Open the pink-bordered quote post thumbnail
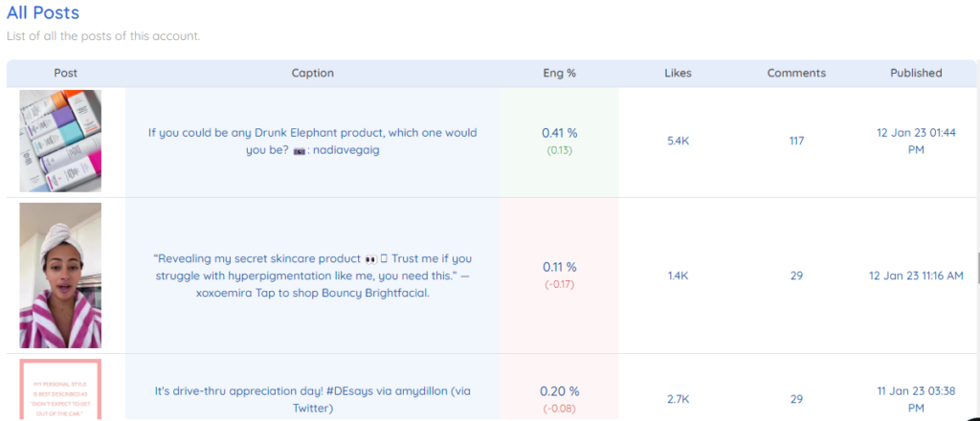Screen dimensions: 980x421 (60, 389)
